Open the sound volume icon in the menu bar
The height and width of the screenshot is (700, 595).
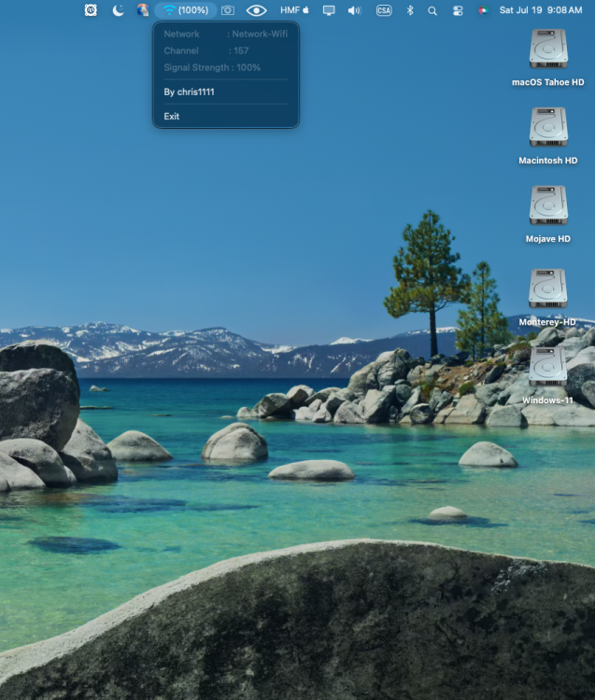tap(355, 10)
